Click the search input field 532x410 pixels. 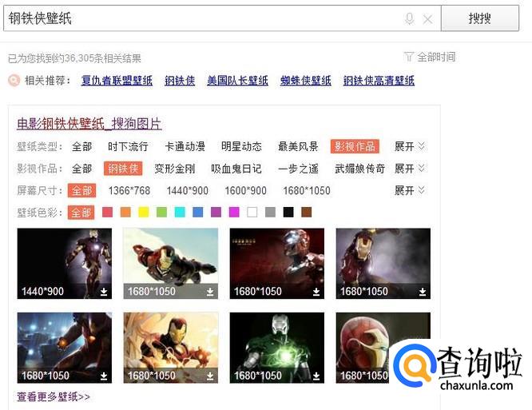pyautogui.click(x=204, y=18)
